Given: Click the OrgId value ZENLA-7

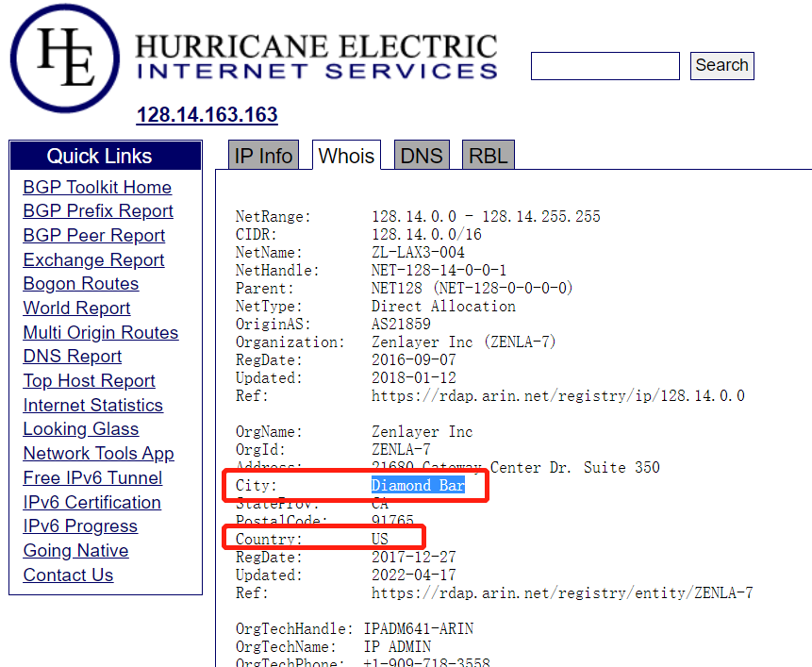Looking at the screenshot, I should [402, 449].
